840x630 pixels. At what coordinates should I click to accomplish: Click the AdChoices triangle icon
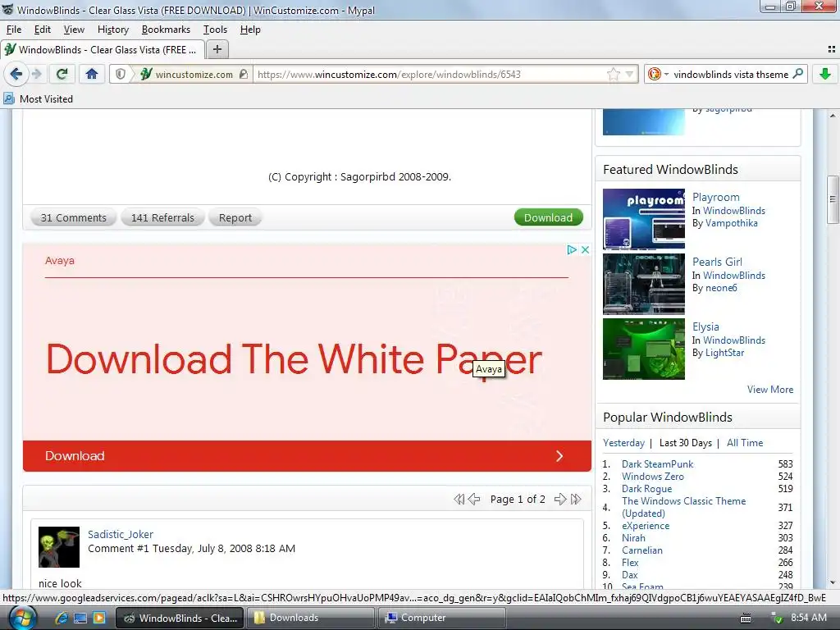[x=572, y=249]
